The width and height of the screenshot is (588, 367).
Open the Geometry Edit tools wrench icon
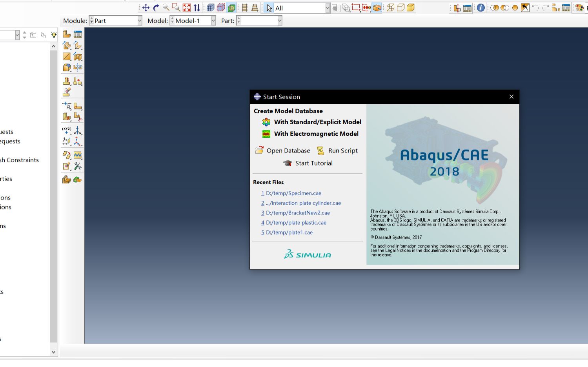[x=78, y=166]
